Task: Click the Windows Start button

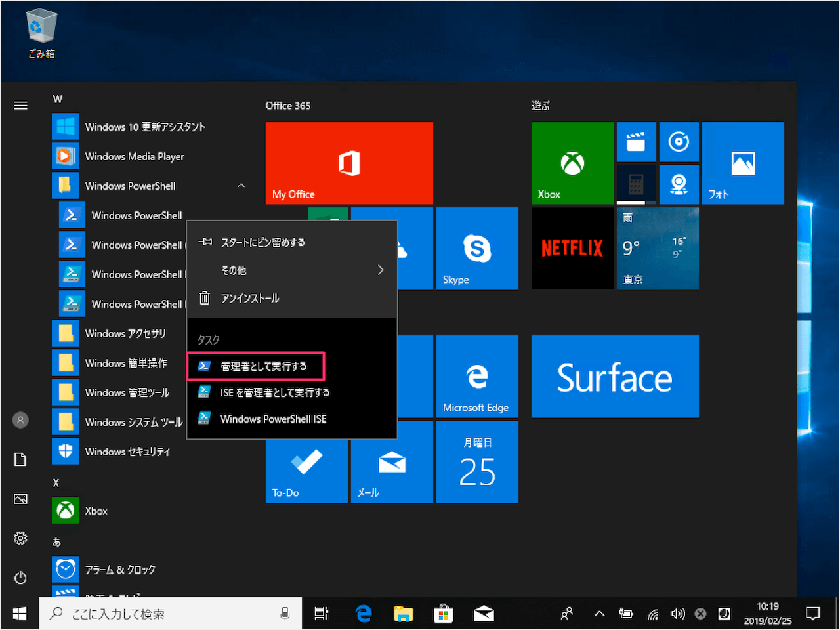Action: 20,614
